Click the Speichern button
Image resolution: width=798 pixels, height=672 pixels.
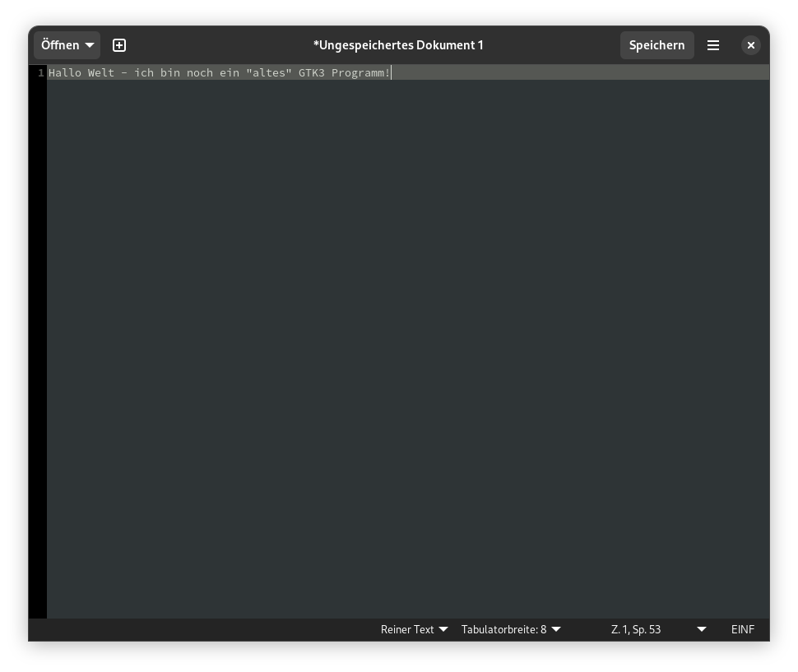(657, 45)
